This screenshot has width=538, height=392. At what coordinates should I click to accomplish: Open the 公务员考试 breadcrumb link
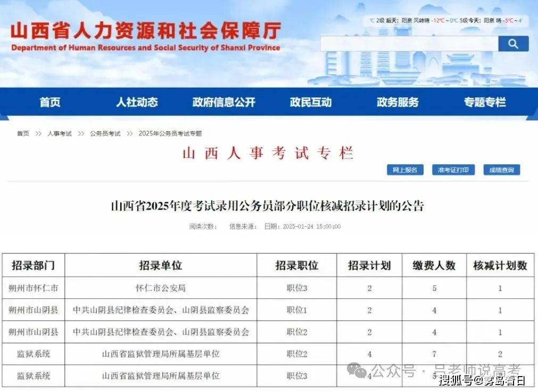pyautogui.click(x=105, y=134)
